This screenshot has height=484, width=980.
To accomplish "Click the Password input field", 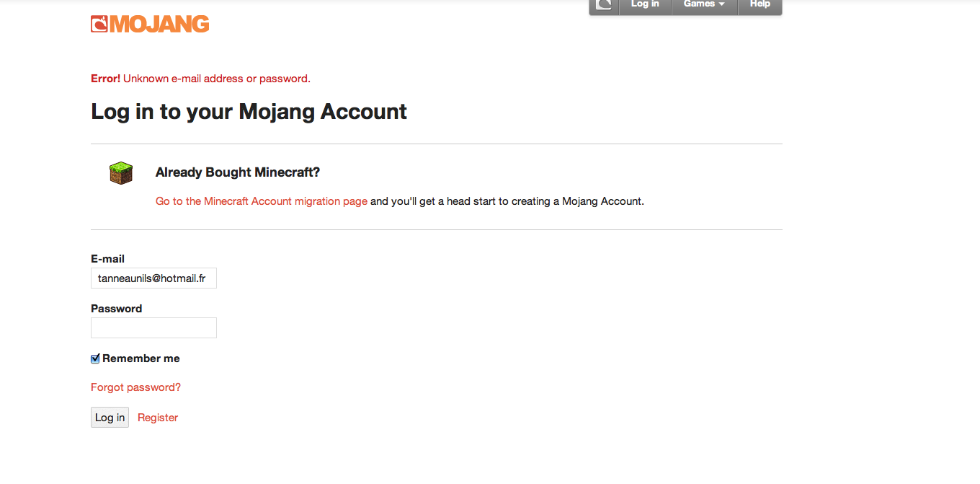I will tap(153, 328).
